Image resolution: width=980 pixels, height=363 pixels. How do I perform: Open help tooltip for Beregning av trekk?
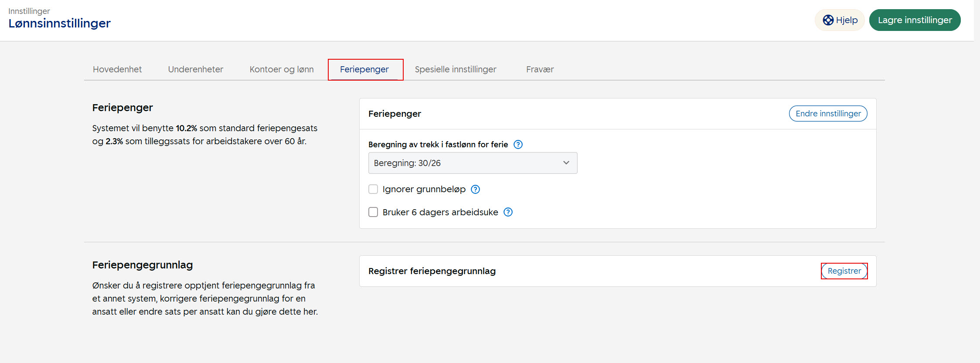[x=518, y=145]
